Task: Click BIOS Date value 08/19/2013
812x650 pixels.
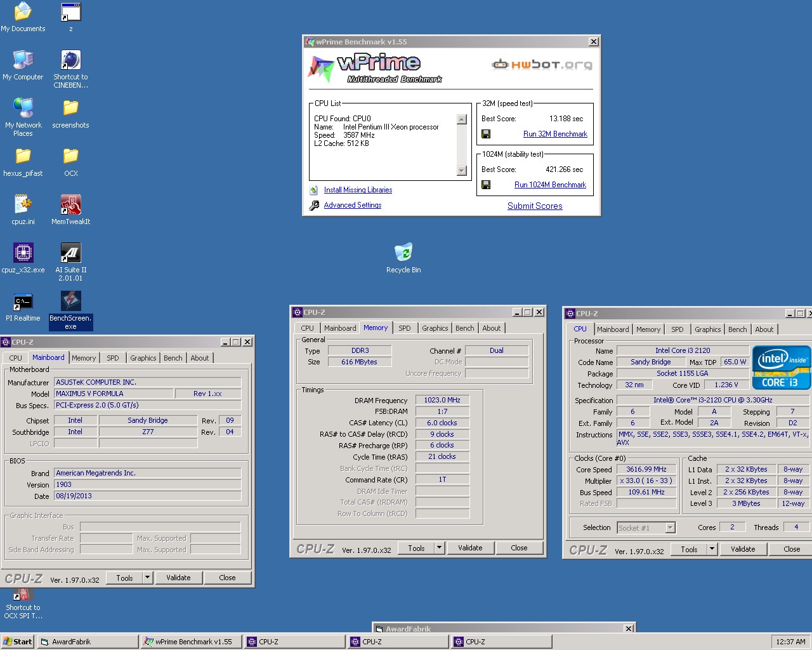Action: pyautogui.click(x=147, y=496)
